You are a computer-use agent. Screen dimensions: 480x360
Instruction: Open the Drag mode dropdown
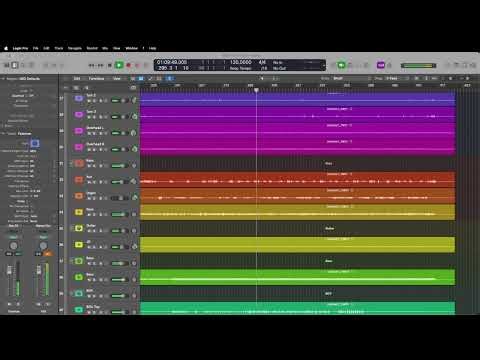coord(396,78)
